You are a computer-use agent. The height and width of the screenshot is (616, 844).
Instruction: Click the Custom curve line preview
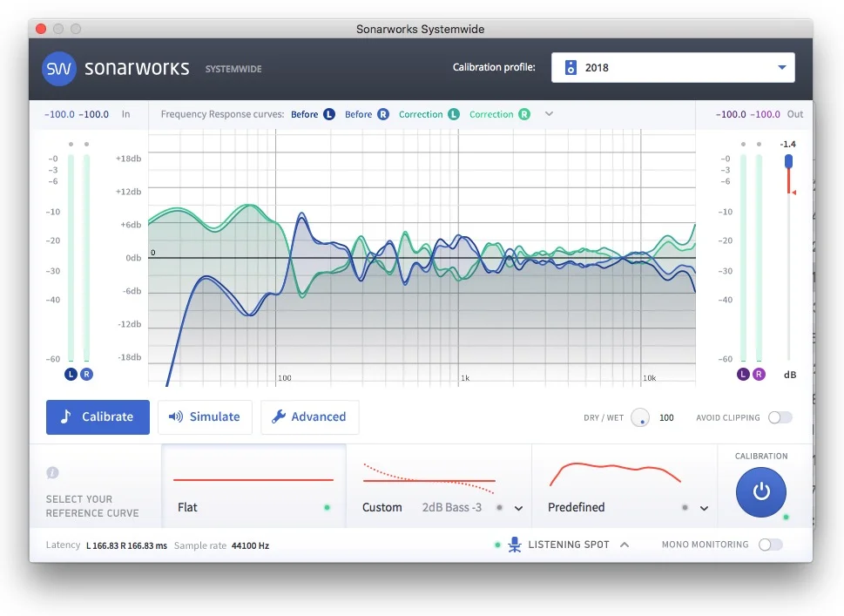[429, 478]
